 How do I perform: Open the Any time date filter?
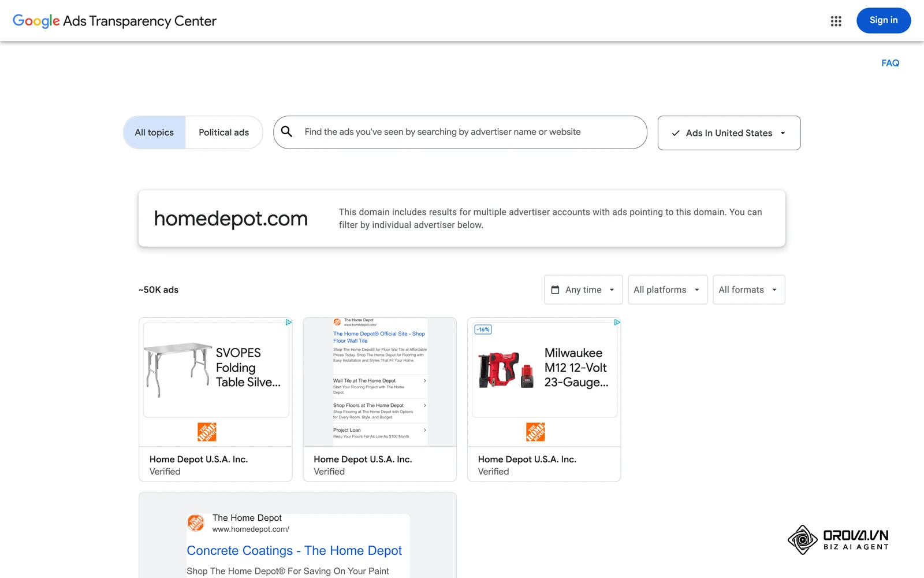[583, 290]
